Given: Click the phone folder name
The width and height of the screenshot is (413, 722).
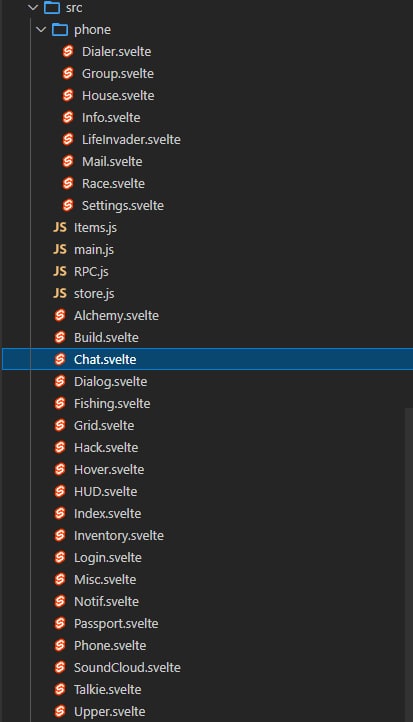Looking at the screenshot, I should tap(93, 30).
